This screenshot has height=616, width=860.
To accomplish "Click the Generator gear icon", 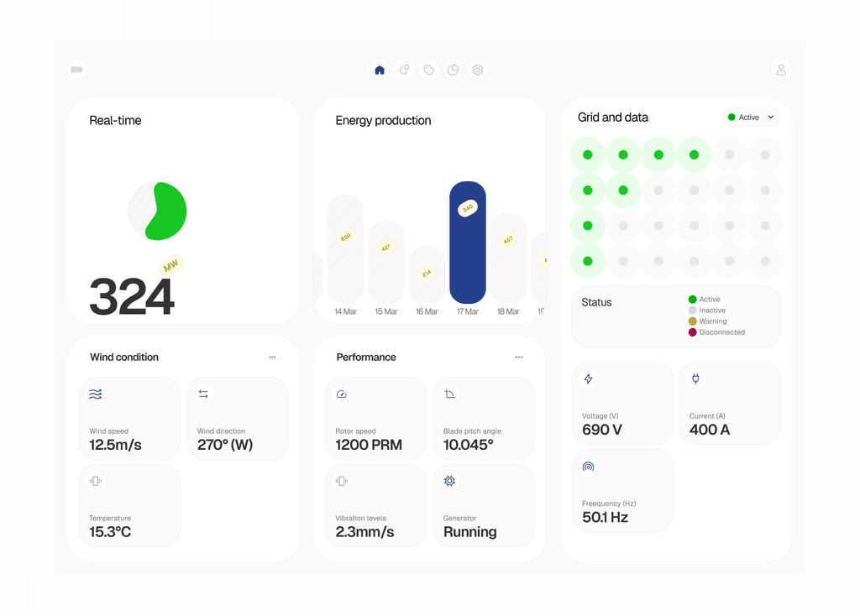I will 450,481.
